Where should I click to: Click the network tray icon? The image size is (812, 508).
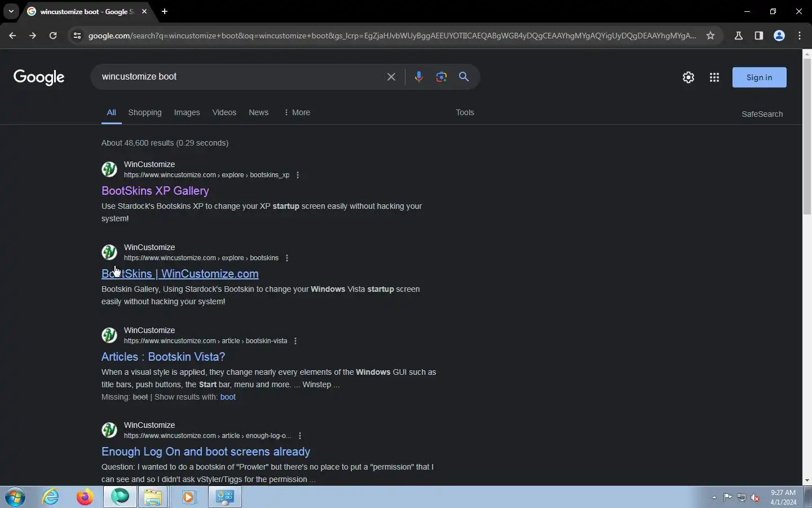coord(742,497)
